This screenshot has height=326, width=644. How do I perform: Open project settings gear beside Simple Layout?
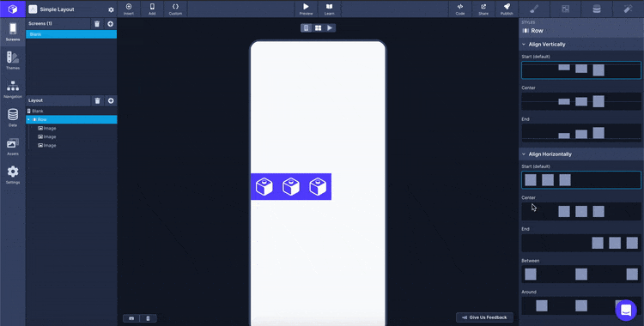click(x=111, y=9)
